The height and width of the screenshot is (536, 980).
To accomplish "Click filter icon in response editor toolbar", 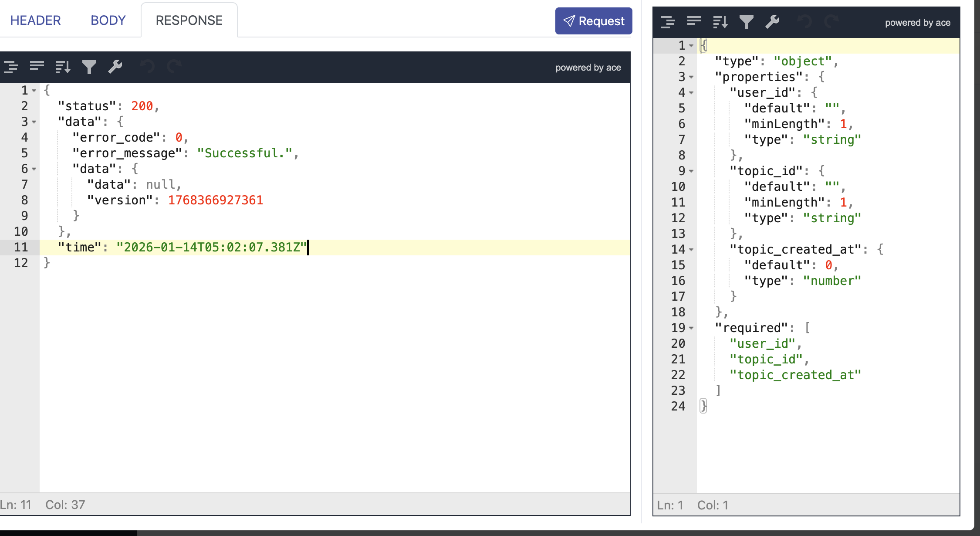I will coord(89,67).
